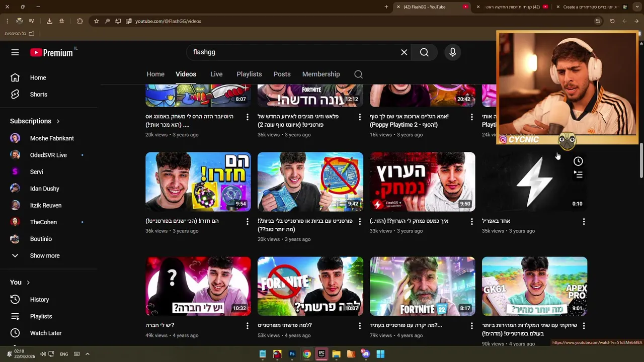Open the browser extensions puzzle icon
The height and width of the screenshot is (362, 644).
80,21
